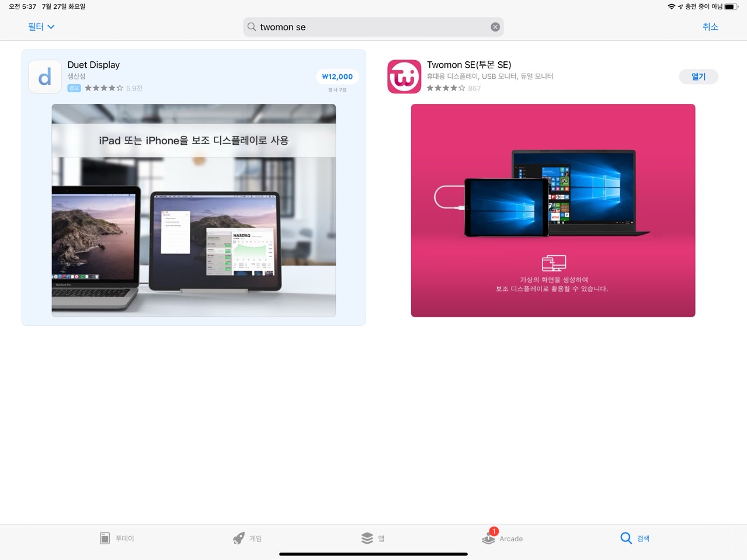Tap 열기 to open Twomon SE
This screenshot has width=747, height=560.
coord(699,76)
